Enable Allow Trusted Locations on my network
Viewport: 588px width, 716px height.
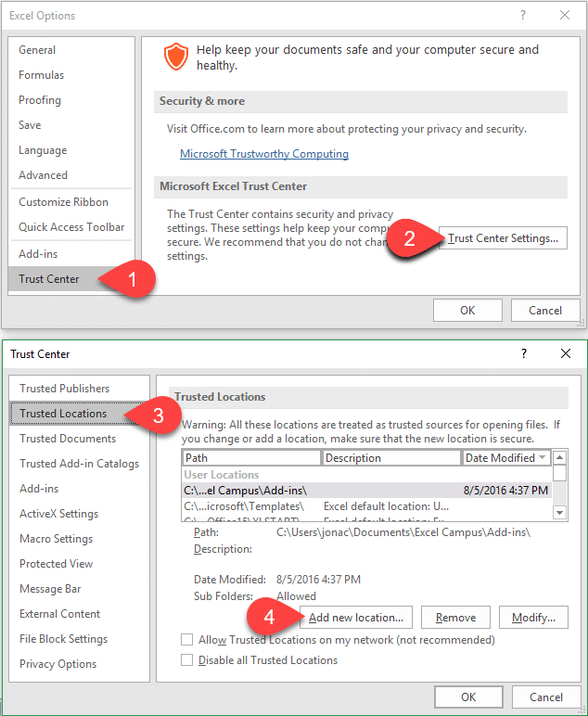click(187, 640)
